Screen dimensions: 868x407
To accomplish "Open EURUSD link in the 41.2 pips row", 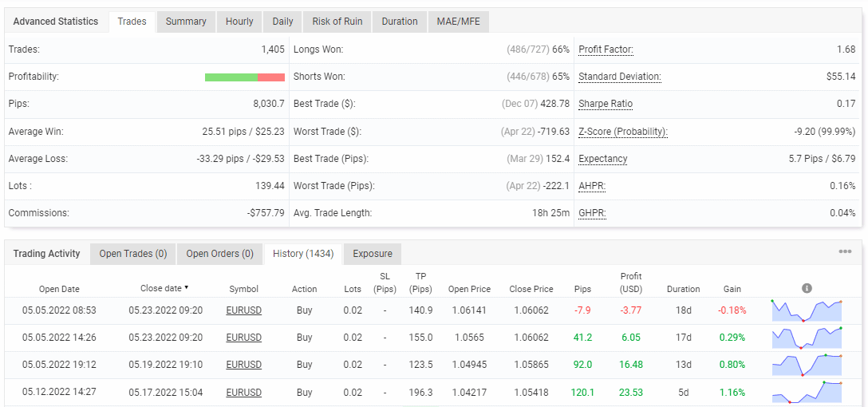I will point(243,338).
